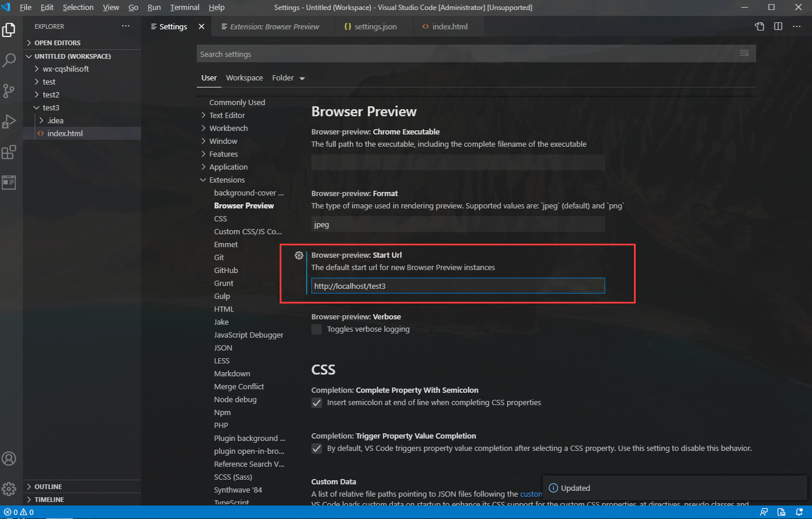Open editor More Actions ellipsis
The image size is (812, 519).
click(x=797, y=26)
